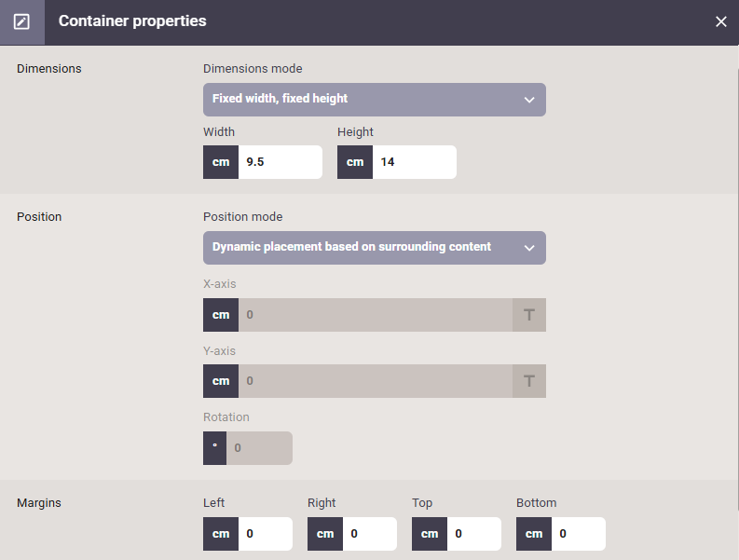The width and height of the screenshot is (739, 560).
Task: Click the X-axis cm unit box
Action: (x=221, y=314)
